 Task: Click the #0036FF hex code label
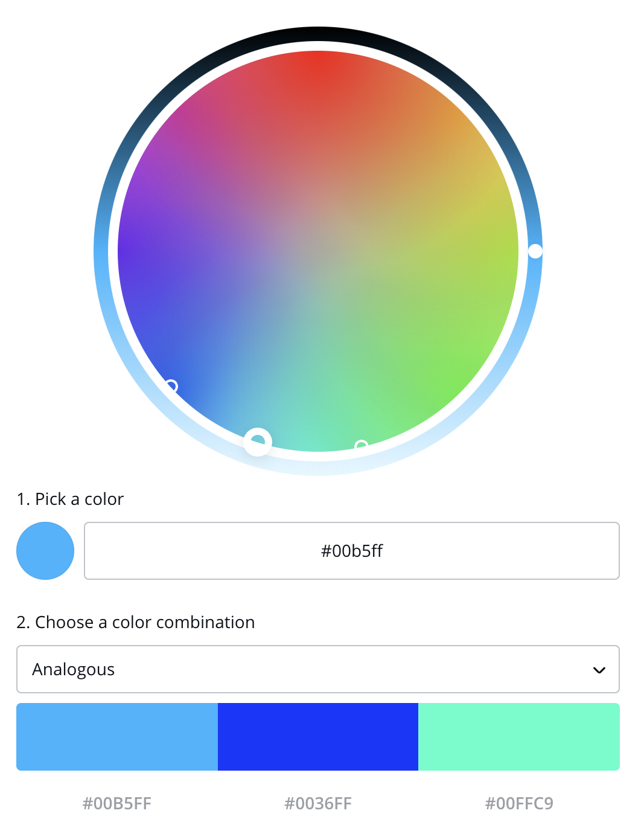(318, 803)
